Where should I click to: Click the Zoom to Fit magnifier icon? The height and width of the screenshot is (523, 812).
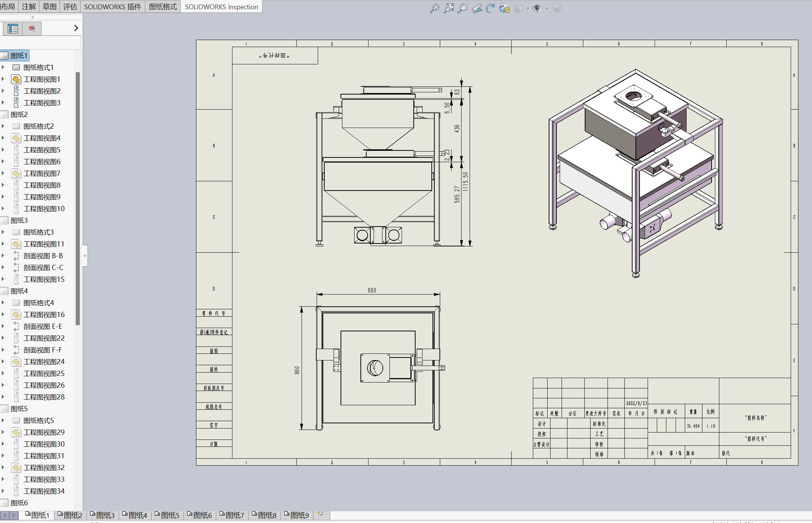435,8
